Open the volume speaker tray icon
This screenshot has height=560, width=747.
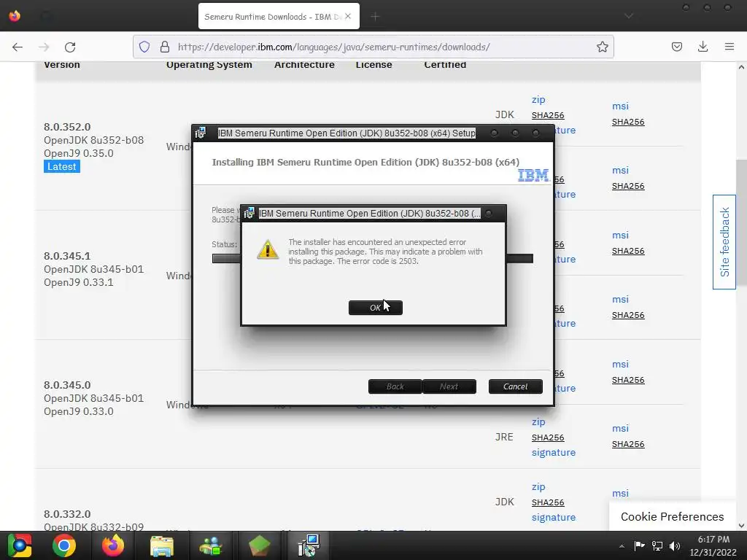tap(675, 545)
